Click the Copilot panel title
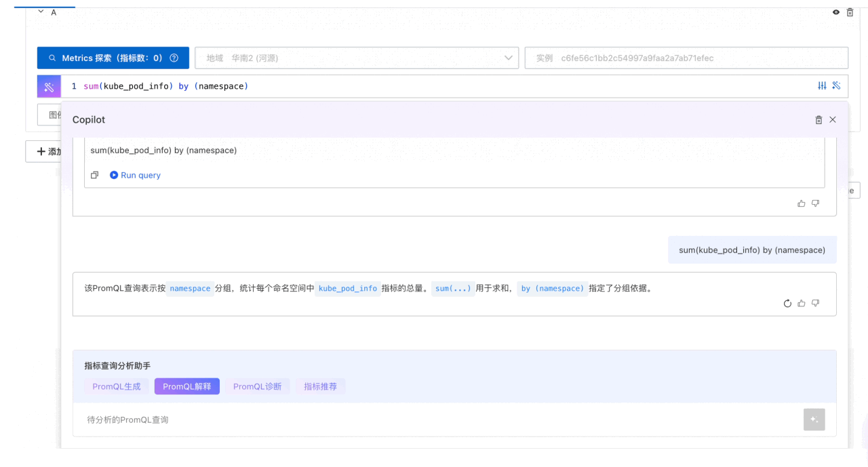This screenshot has height=467, width=868. tap(89, 120)
